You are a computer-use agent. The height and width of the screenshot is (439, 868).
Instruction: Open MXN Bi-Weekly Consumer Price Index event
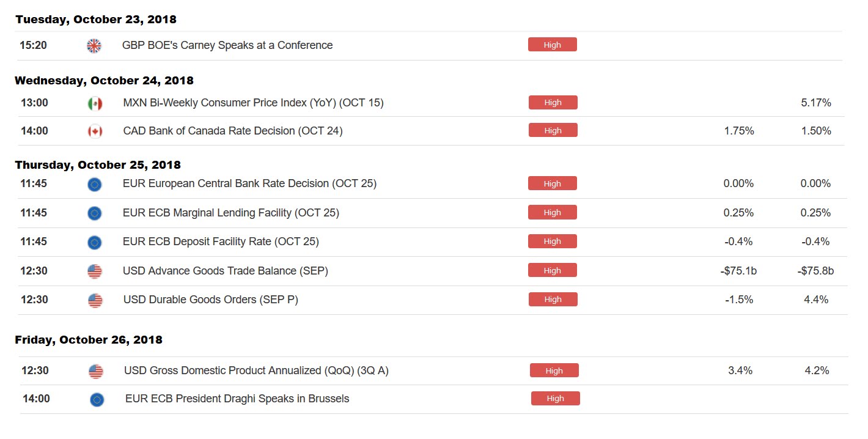[x=253, y=103]
